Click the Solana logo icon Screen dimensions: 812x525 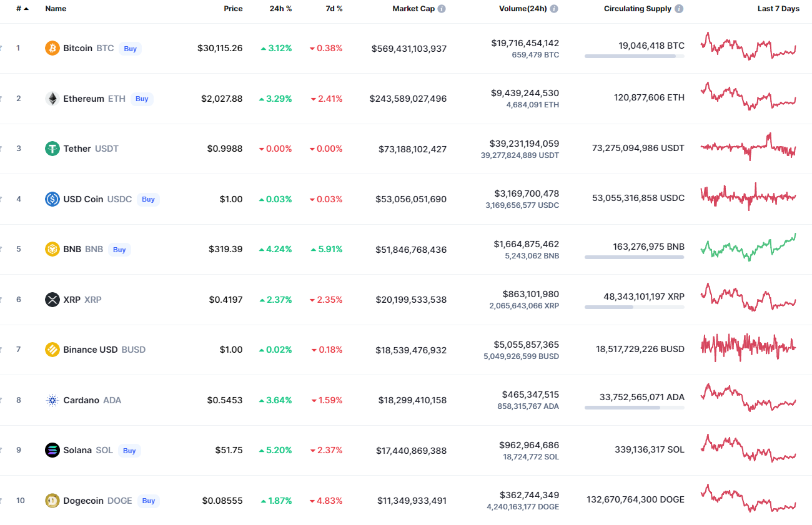52,450
